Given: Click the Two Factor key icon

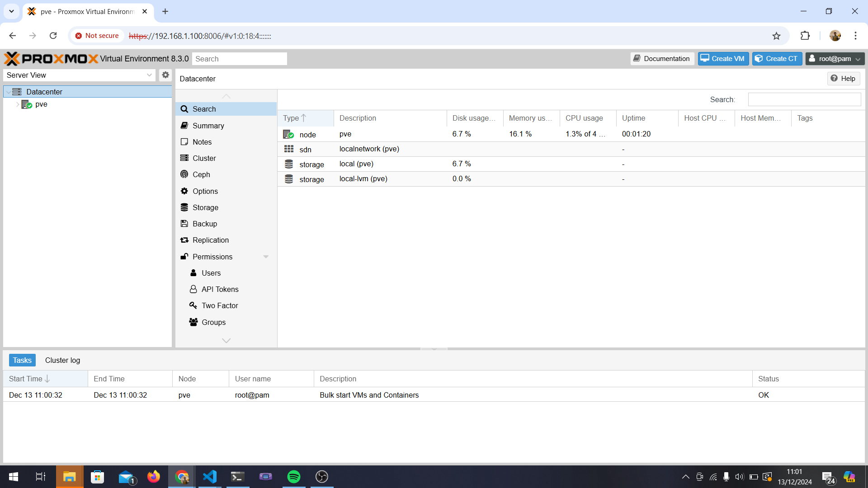Looking at the screenshot, I should click(x=193, y=305).
